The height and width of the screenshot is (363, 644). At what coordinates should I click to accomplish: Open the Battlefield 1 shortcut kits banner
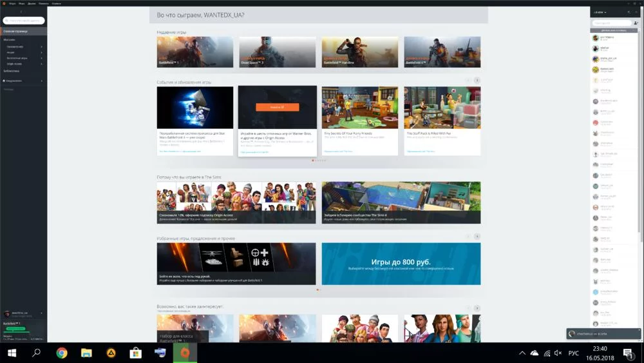pos(236,264)
